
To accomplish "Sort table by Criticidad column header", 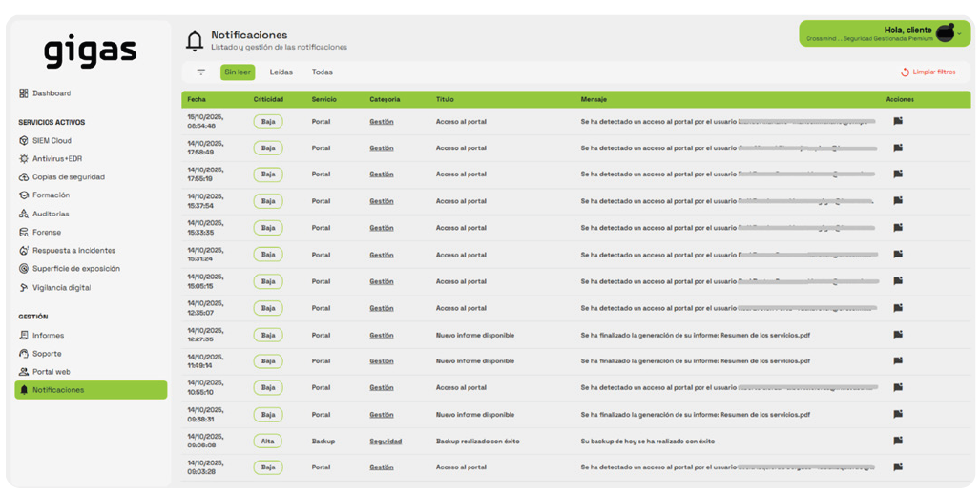I will 268,99.
